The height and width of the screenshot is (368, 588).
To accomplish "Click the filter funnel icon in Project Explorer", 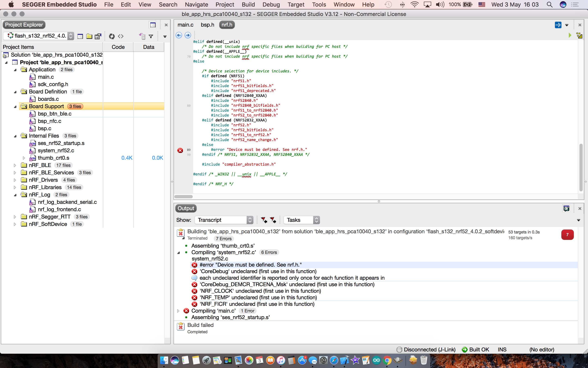I will point(151,36).
